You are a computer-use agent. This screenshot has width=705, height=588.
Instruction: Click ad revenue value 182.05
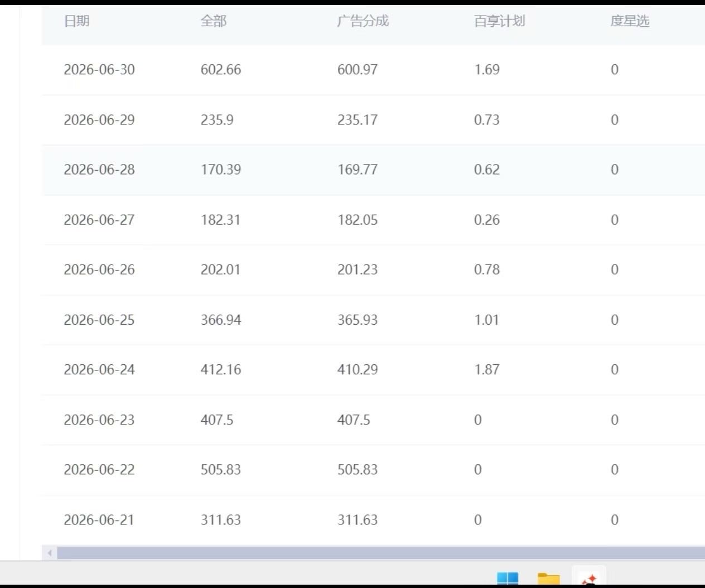click(358, 220)
